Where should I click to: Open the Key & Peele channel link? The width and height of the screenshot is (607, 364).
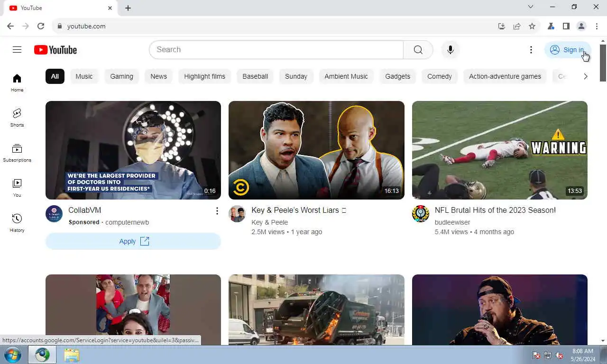click(x=270, y=222)
